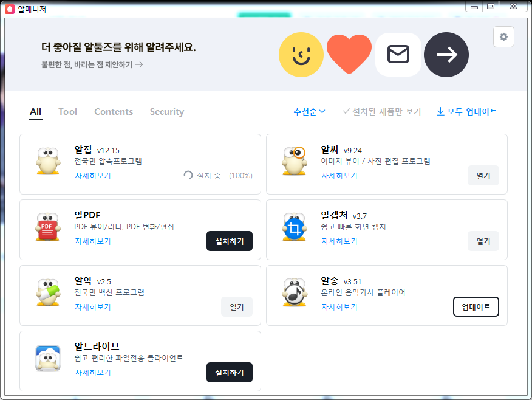Image resolution: width=532 pixels, height=400 pixels.
Task: Open settings via the gear icon
Action: click(x=503, y=37)
